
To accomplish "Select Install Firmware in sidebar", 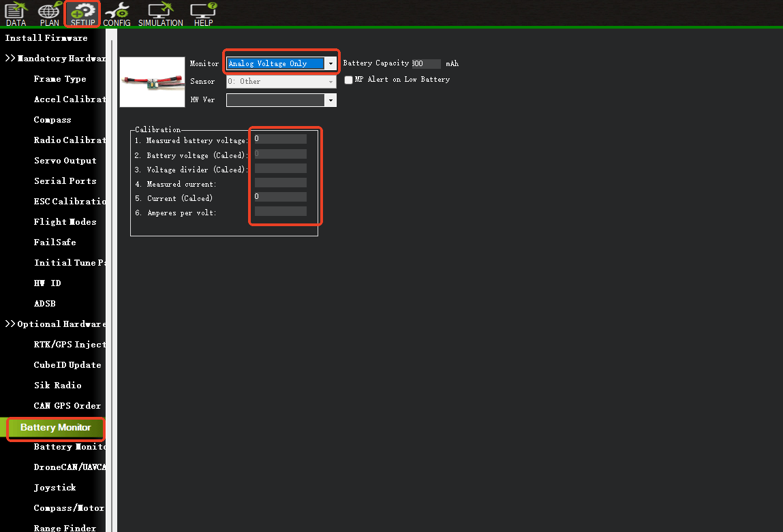I will [46, 38].
